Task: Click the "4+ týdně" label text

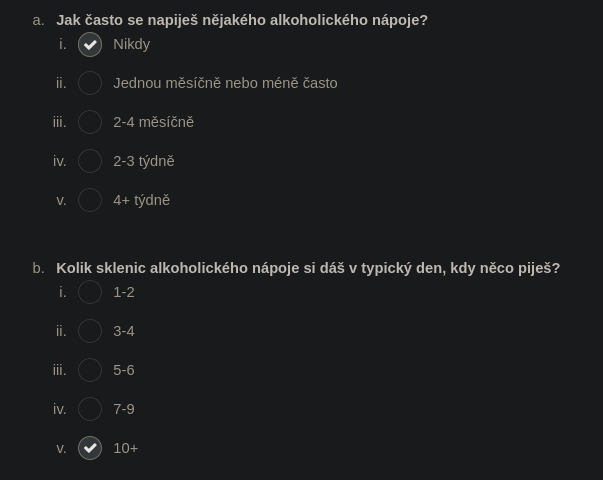Action: click(141, 200)
